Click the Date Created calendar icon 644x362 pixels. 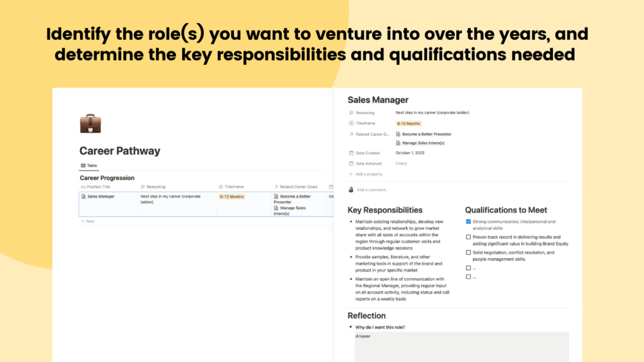tap(351, 153)
